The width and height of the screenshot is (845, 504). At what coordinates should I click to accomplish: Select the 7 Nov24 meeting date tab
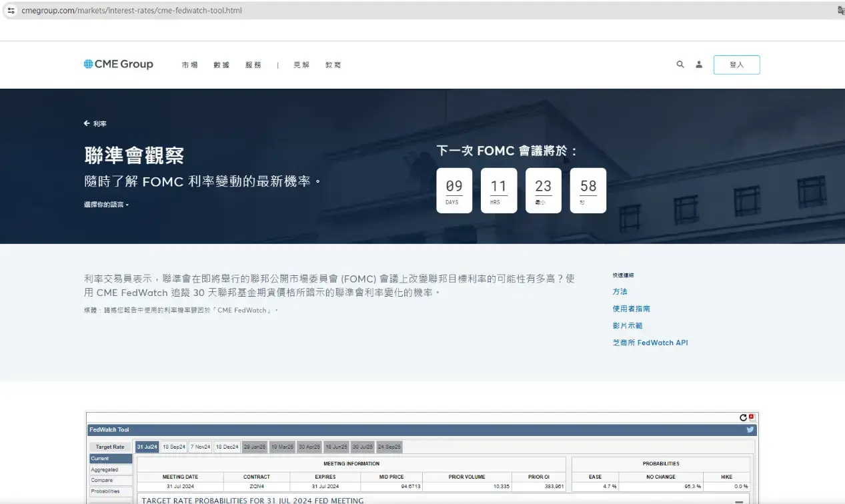tap(201, 447)
